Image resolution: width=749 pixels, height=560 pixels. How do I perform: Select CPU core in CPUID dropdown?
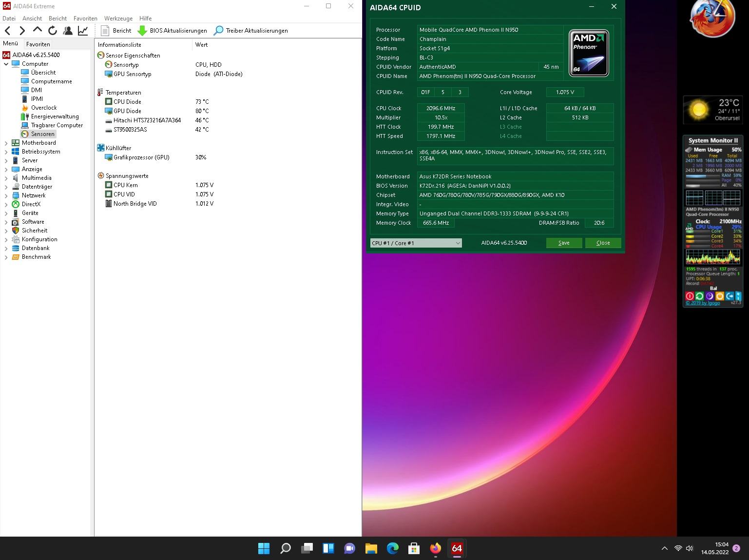pos(416,243)
